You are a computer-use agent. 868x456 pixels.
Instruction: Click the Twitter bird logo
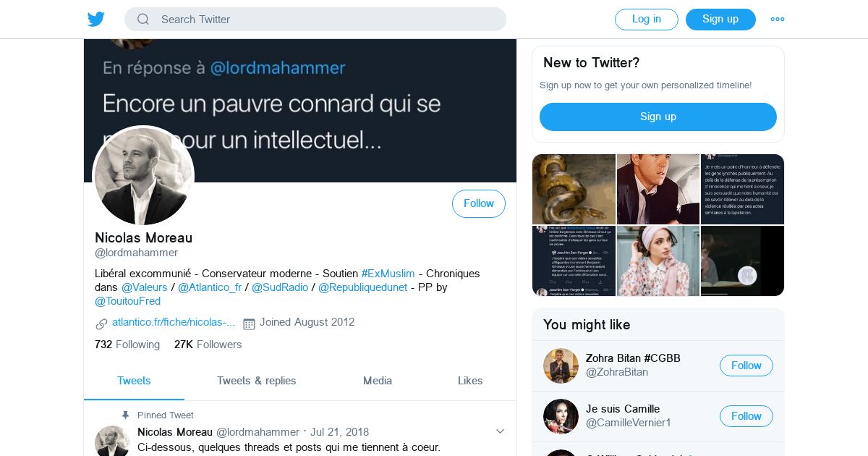tap(96, 19)
